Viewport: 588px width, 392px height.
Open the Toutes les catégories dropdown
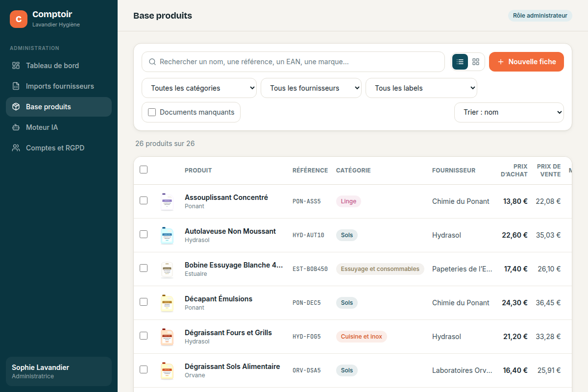pos(199,88)
